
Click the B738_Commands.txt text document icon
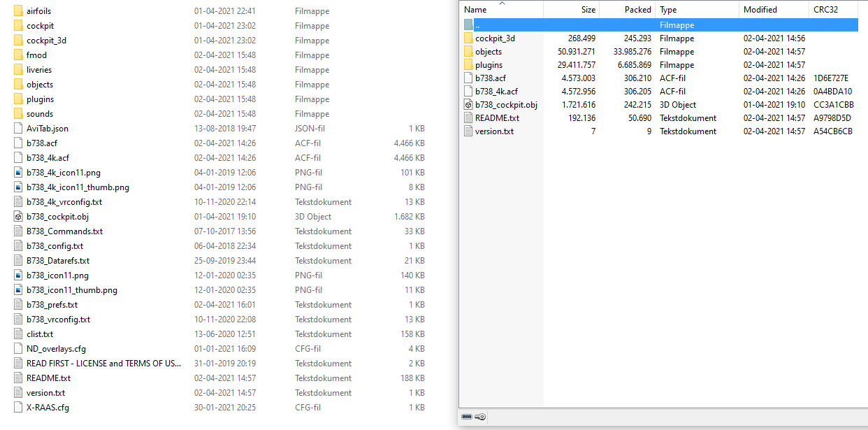19,231
